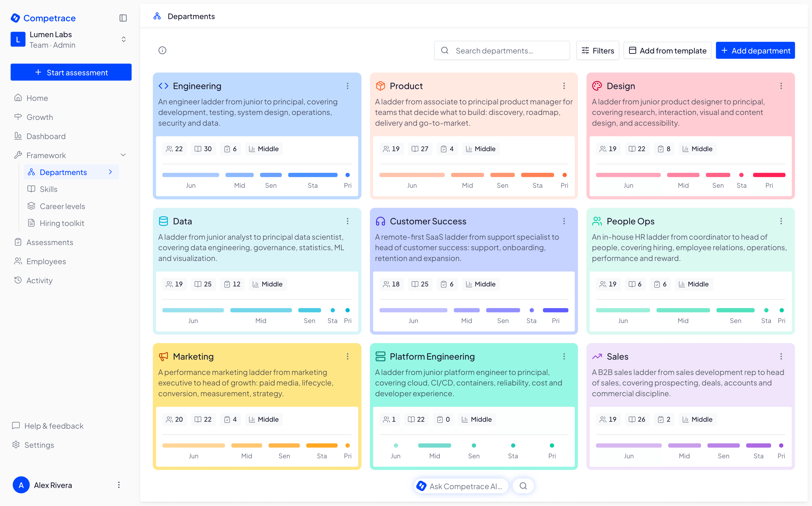
Task: Open Alex Rivera user options menu
Action: tap(118, 485)
